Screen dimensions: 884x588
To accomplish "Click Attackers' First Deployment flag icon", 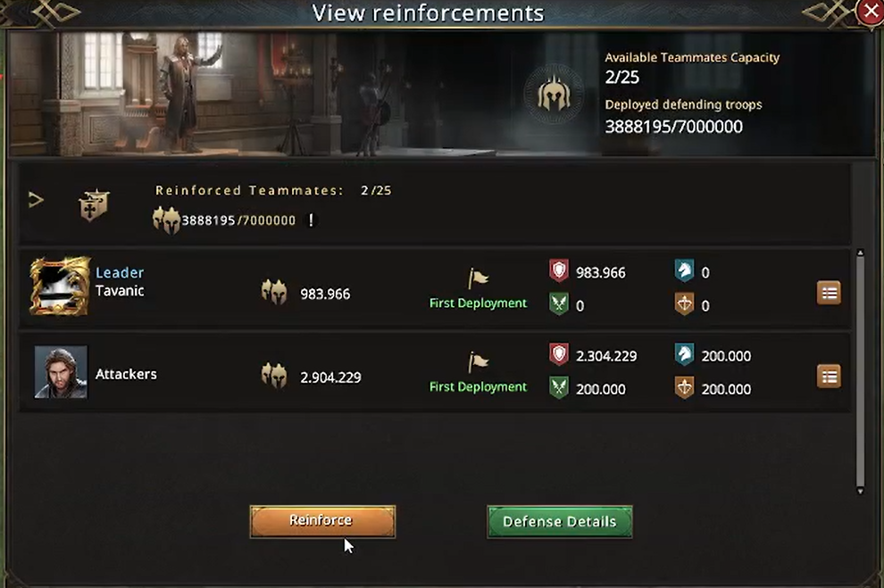I will pyautogui.click(x=479, y=362).
